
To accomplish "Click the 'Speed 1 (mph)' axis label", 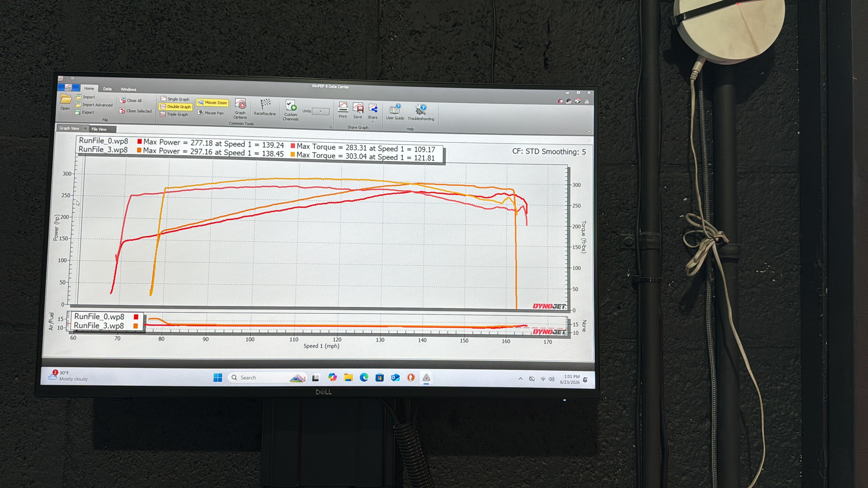I will coord(321,346).
